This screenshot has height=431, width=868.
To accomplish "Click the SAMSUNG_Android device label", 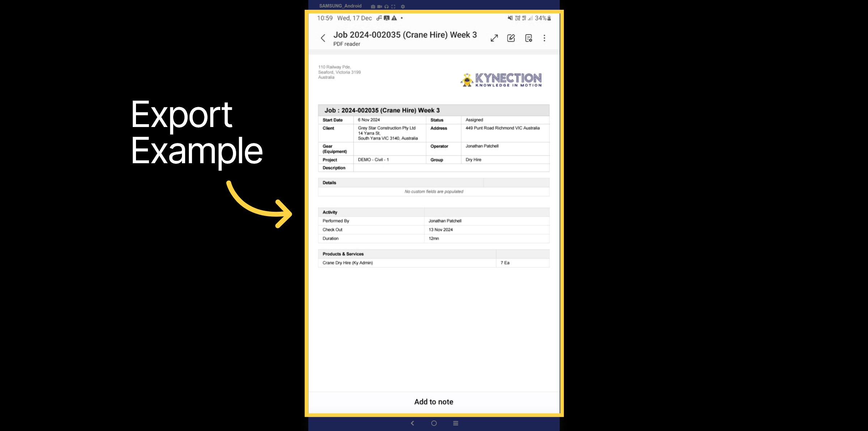I will (x=340, y=6).
